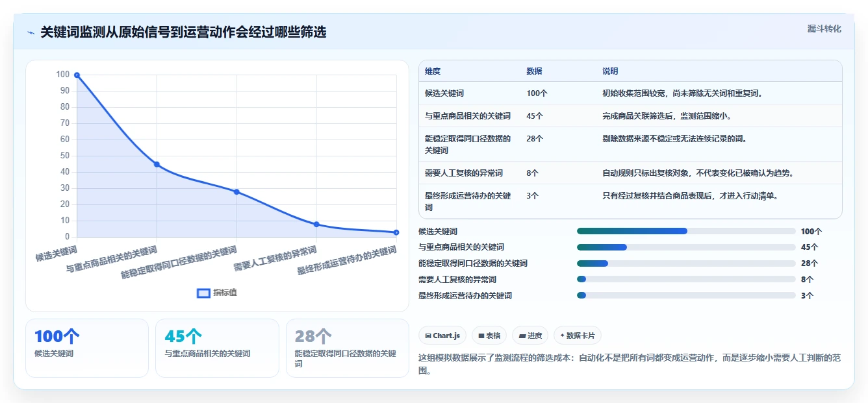The width and height of the screenshot is (868, 403).
Task: Click the 漏斗转化 tag label
Action: (824, 29)
